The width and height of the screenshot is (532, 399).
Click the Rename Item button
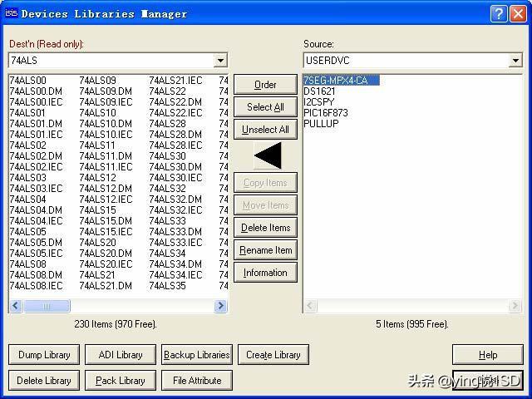coord(265,250)
